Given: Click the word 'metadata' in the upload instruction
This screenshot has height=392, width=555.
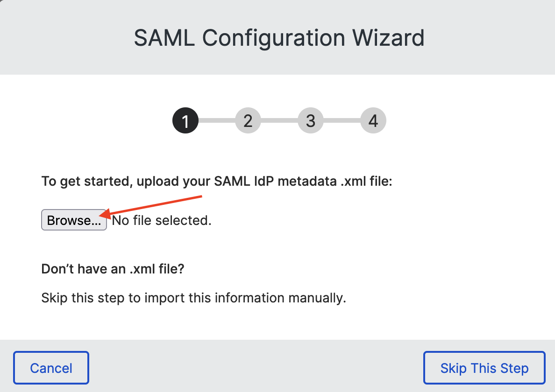Looking at the screenshot, I should click(x=307, y=181).
